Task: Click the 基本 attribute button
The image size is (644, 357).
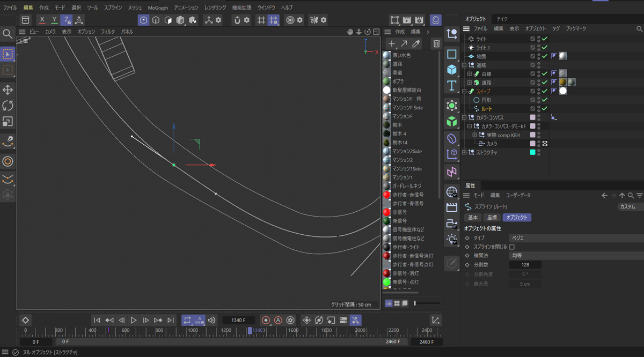Action: [473, 218]
